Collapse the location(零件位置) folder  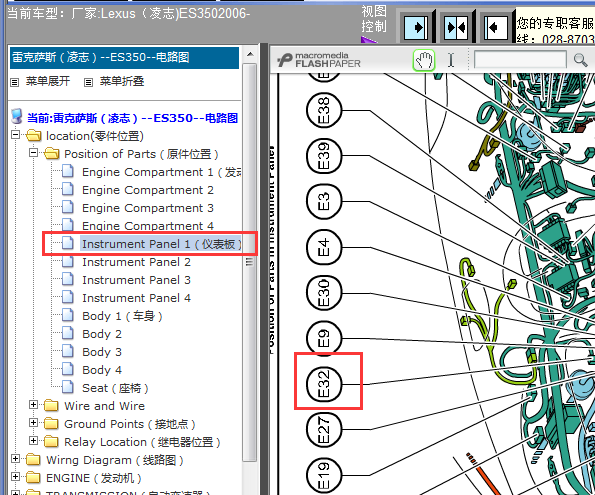click(x=15, y=134)
